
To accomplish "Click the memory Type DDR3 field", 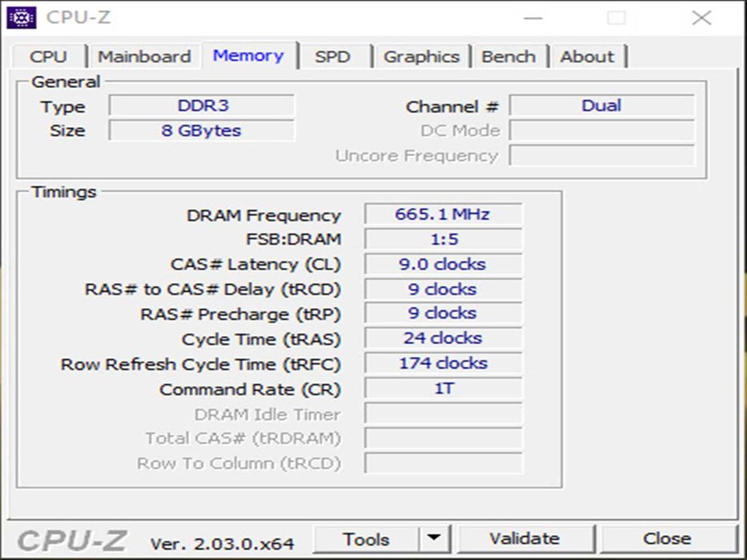I will click(202, 106).
